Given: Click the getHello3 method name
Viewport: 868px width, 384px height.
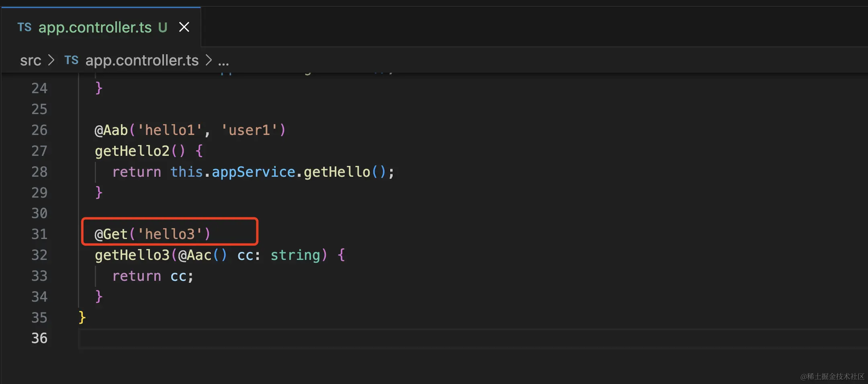Looking at the screenshot, I should click(x=132, y=255).
